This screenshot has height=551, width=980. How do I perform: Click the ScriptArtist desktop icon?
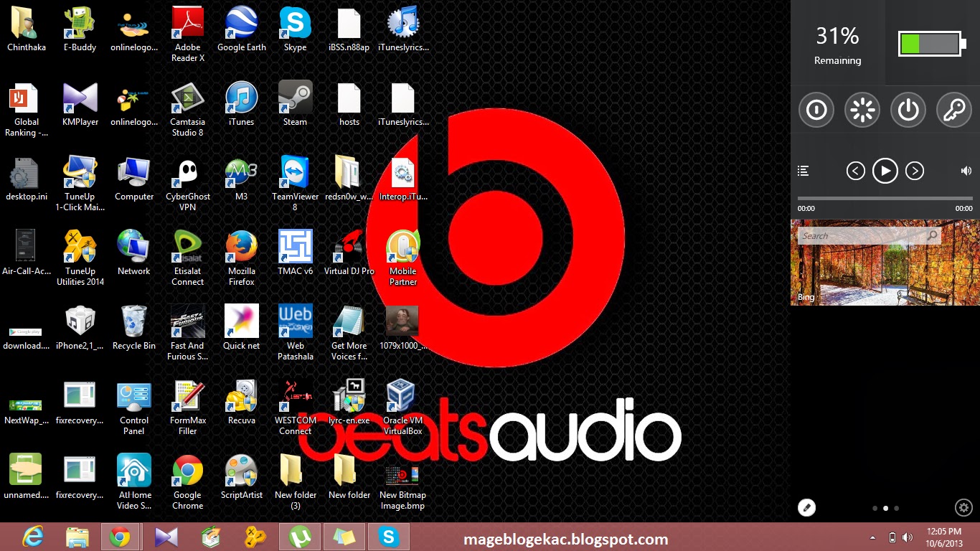[x=242, y=476]
